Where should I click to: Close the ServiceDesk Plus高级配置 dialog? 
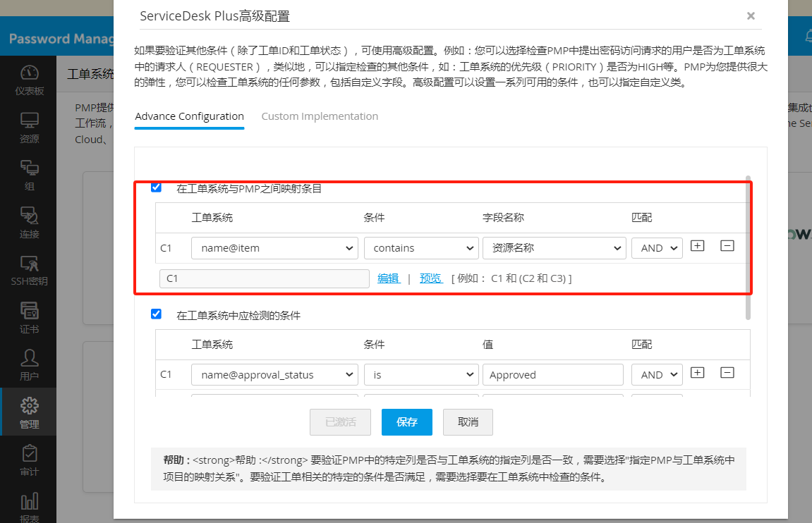(751, 16)
